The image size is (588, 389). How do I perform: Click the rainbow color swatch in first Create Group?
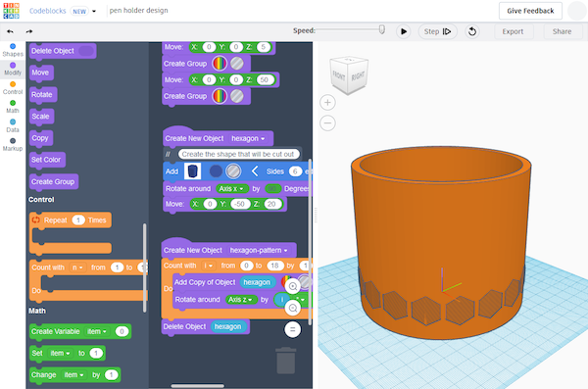click(x=220, y=64)
